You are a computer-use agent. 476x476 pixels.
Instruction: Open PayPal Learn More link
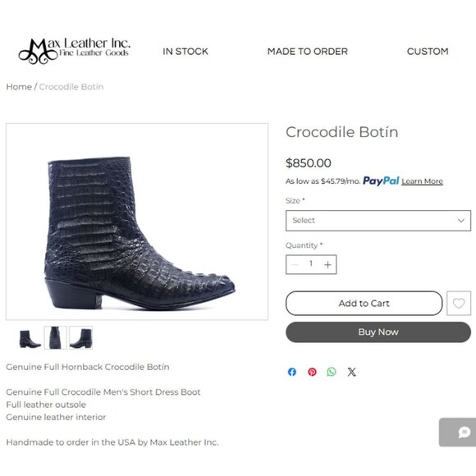[x=423, y=181]
